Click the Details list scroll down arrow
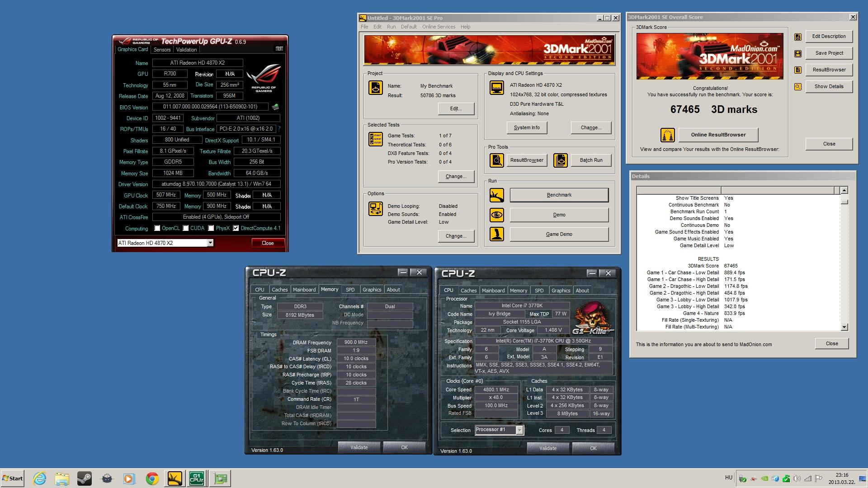The image size is (868, 488). click(x=844, y=327)
